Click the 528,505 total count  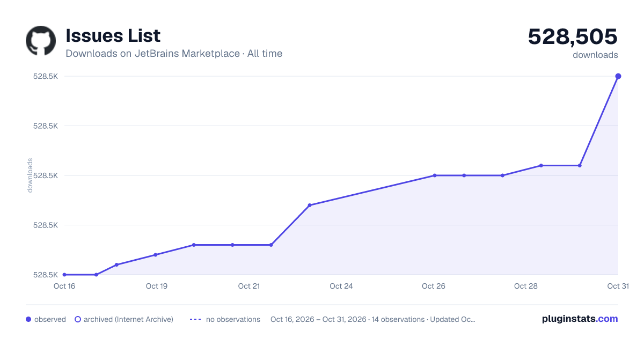tap(573, 36)
